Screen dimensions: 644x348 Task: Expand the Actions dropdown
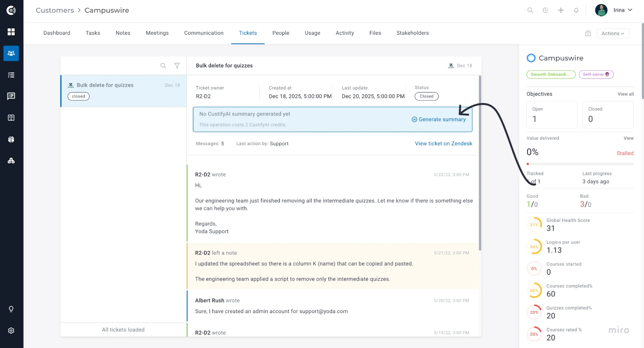point(613,33)
